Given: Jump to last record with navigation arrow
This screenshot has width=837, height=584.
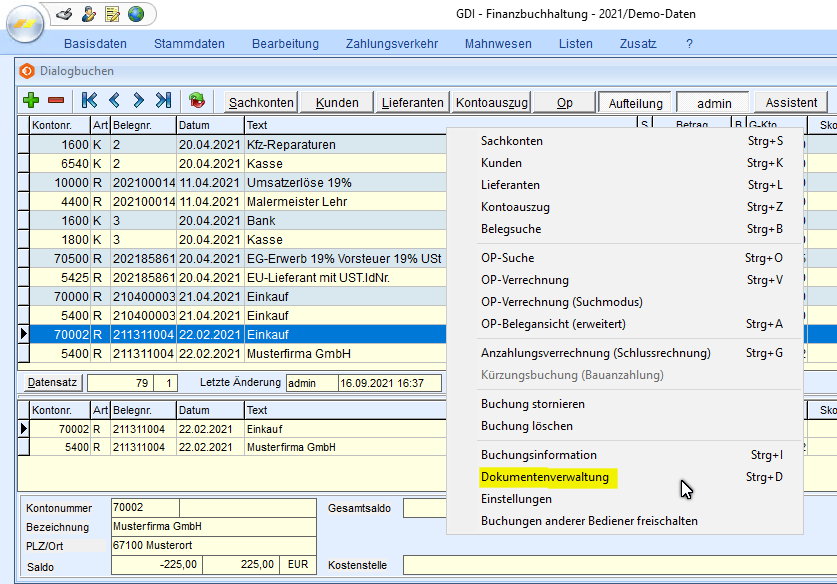Looking at the screenshot, I should 163,101.
